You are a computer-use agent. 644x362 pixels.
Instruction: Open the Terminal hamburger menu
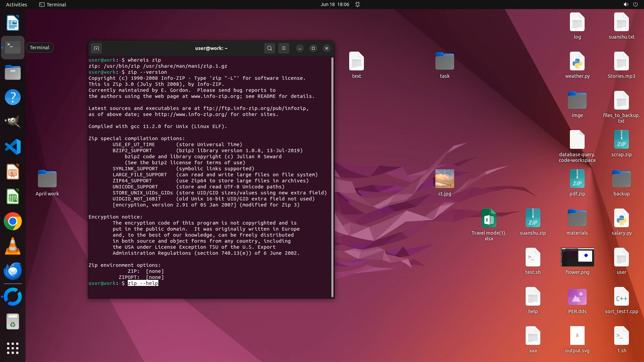[284, 48]
